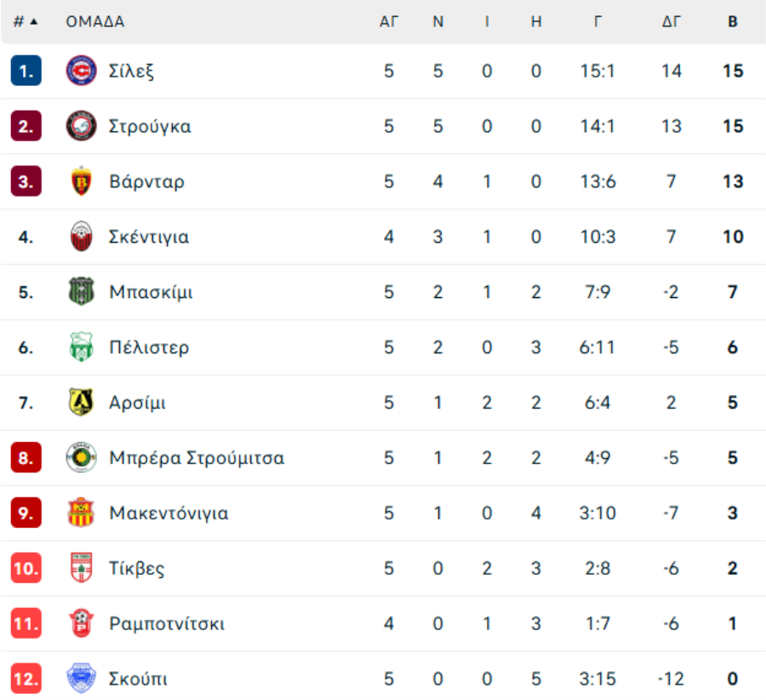Select the Βάρνταρ red-yellow shield crest
Image resolution: width=766 pixels, height=700 pixels.
point(81,181)
